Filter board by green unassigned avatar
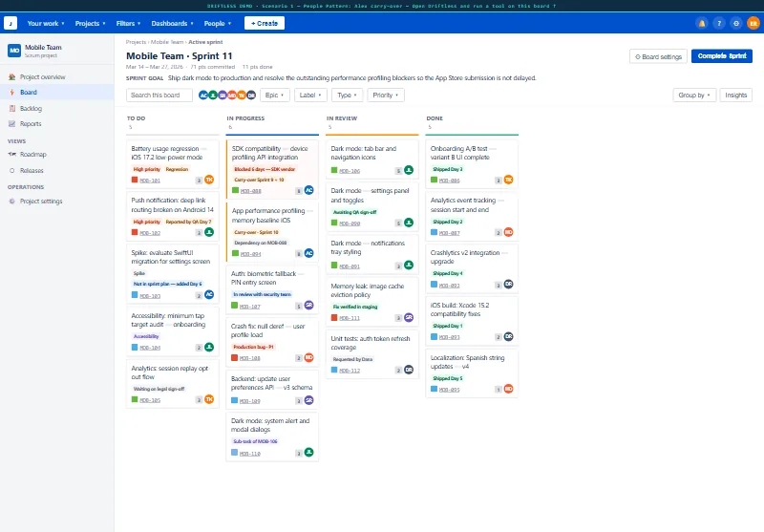Screen dimensions: 764x532 tap(213, 95)
